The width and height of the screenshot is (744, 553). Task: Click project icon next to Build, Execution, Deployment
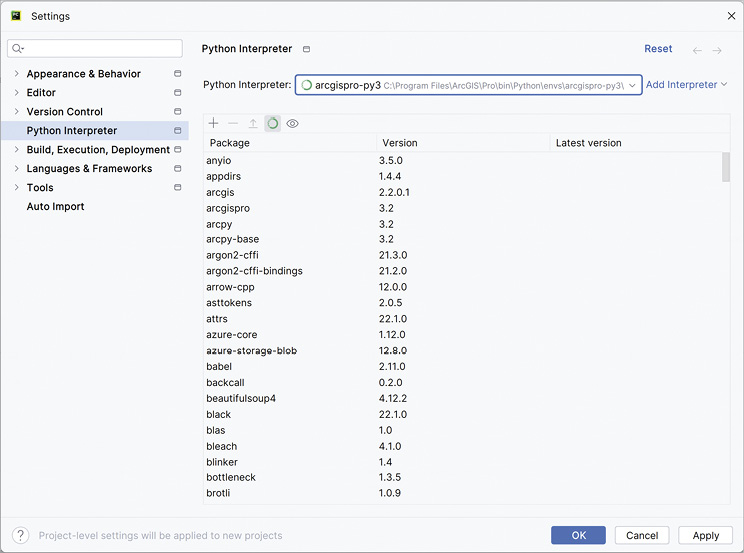(177, 150)
